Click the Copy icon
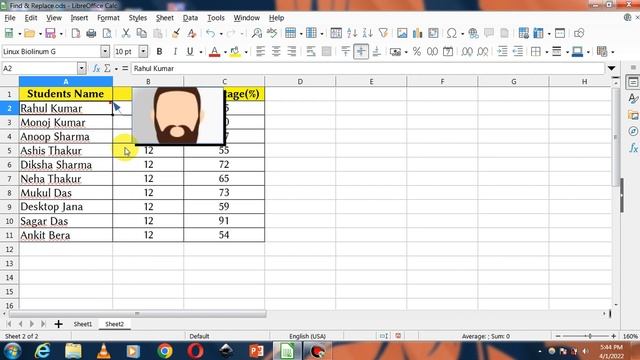Screen dimensions: 640x360 pos(142,33)
